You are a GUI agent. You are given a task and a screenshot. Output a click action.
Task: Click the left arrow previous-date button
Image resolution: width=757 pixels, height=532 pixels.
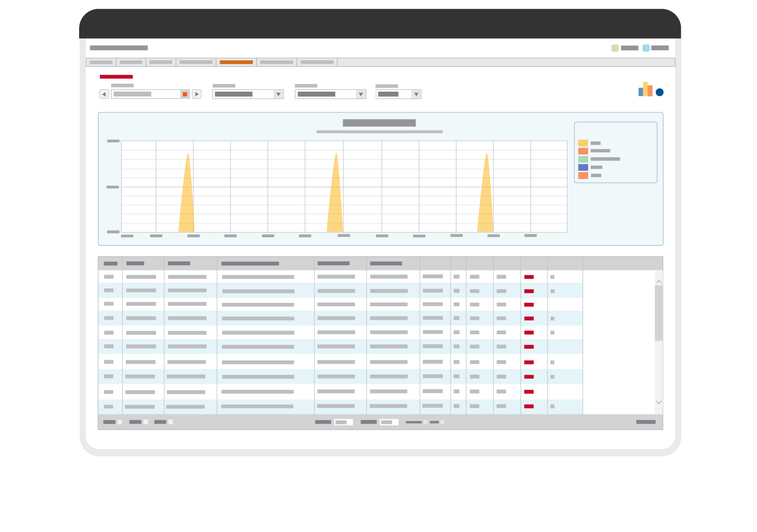pos(104,94)
